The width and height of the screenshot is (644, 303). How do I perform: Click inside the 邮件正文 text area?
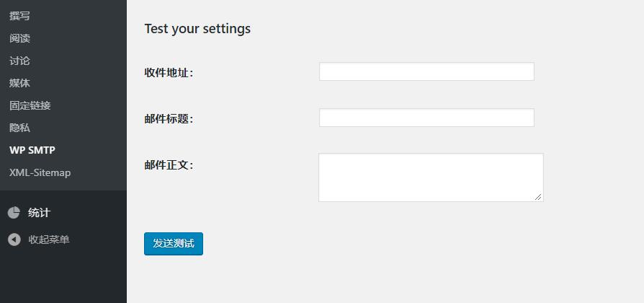point(431,177)
